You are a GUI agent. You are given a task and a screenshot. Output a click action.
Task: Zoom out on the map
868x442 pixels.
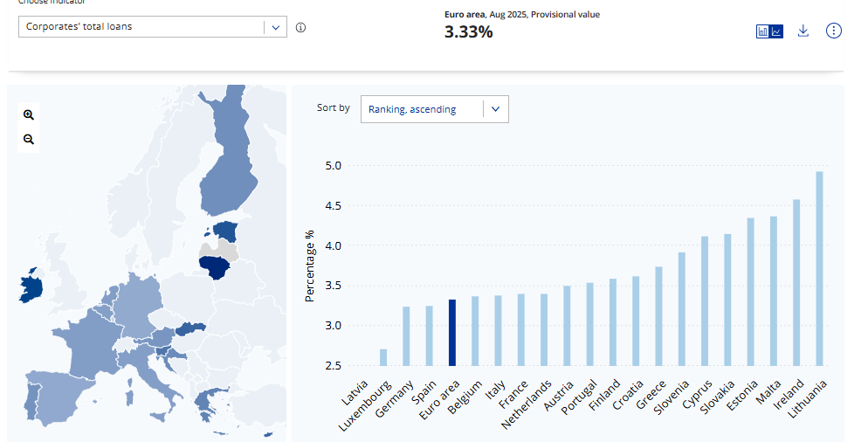coord(29,139)
